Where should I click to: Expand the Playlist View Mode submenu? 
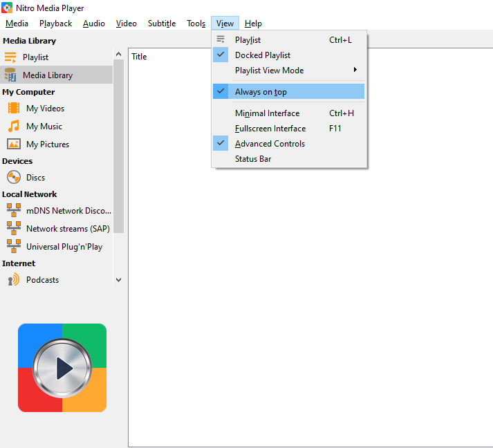(x=288, y=70)
